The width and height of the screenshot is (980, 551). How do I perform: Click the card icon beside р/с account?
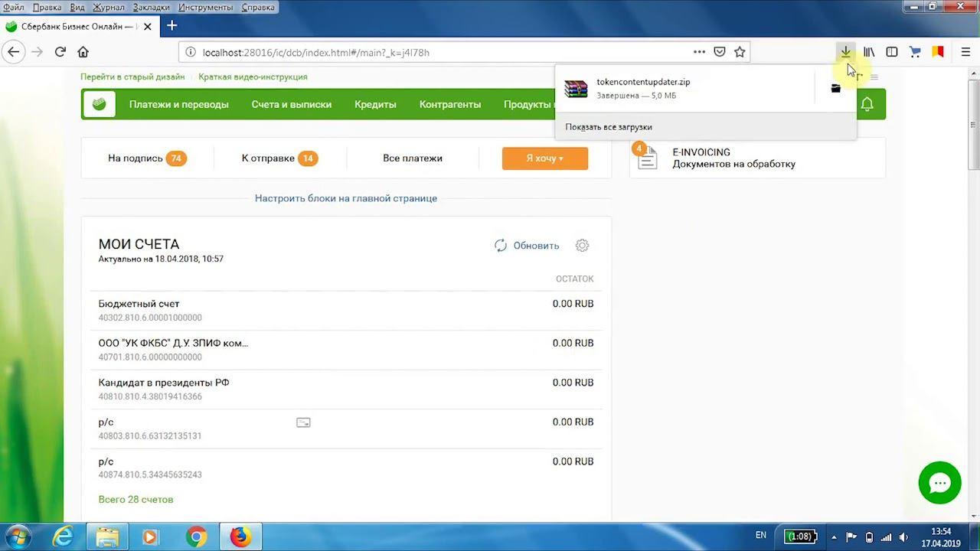tap(303, 422)
